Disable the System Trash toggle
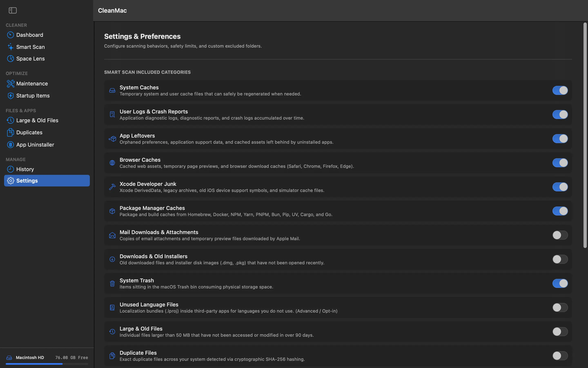The width and height of the screenshot is (588, 368). 560,283
